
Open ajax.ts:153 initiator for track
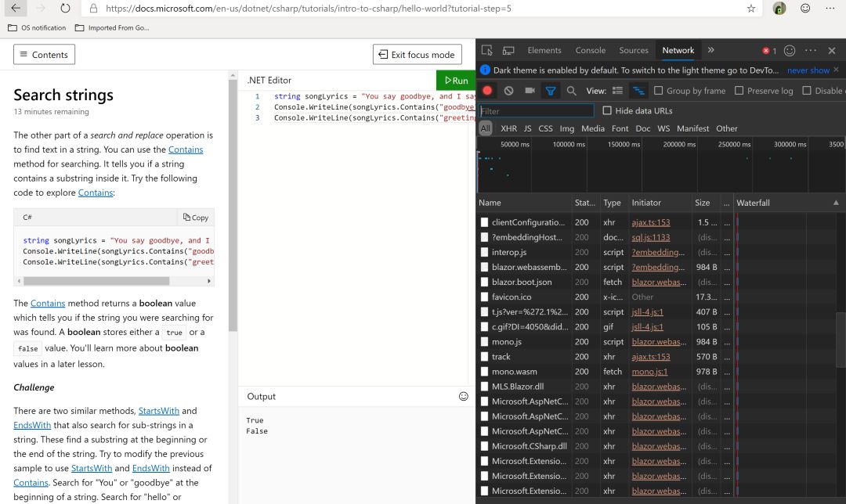(651, 356)
